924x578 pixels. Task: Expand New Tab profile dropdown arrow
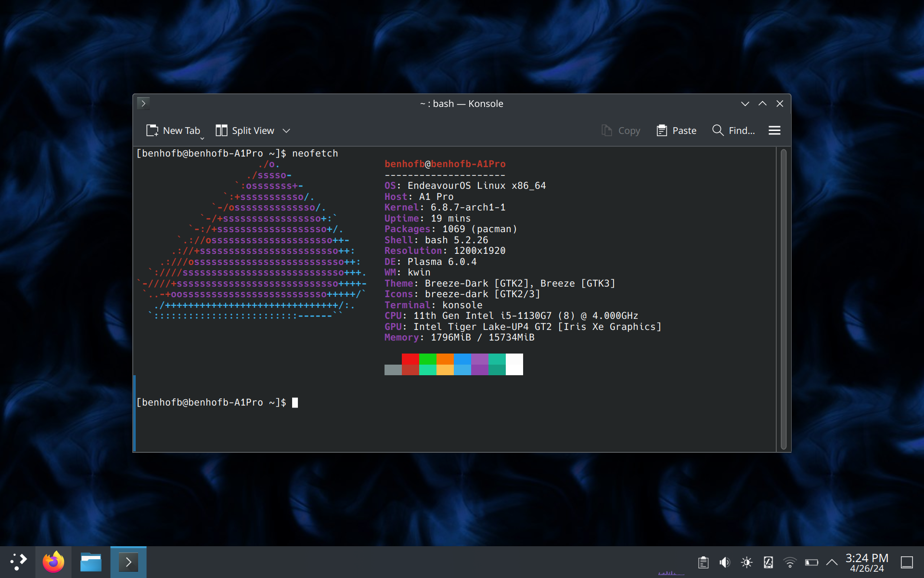[202, 138]
